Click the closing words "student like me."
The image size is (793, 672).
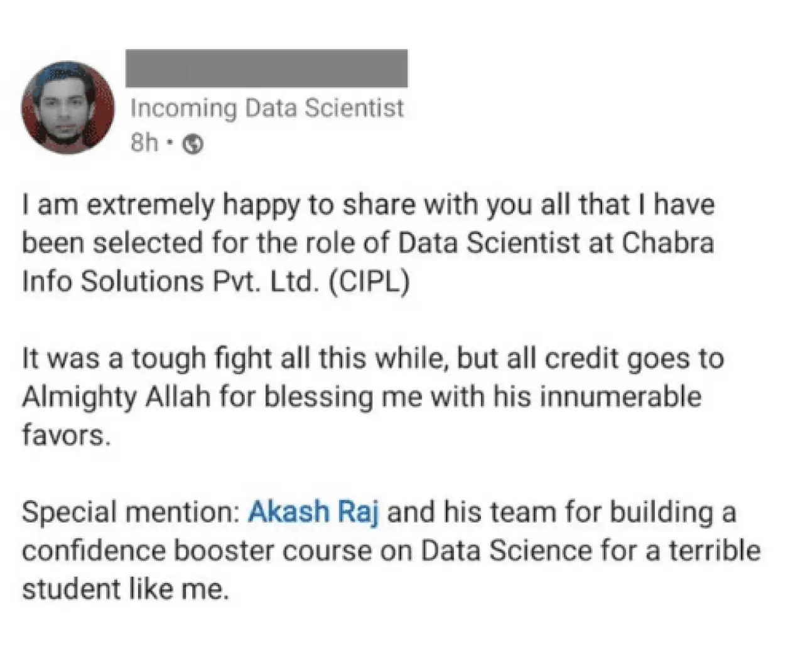point(124,589)
